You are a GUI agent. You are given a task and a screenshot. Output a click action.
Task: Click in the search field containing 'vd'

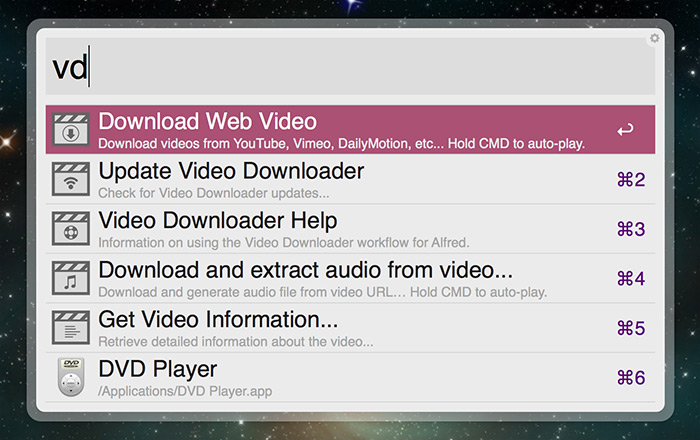click(350, 68)
